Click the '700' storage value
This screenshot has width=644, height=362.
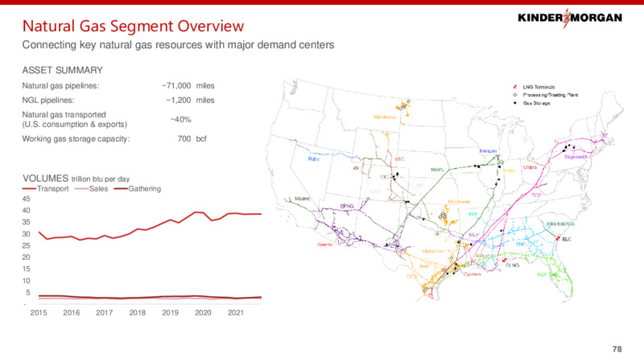pyautogui.click(x=184, y=138)
